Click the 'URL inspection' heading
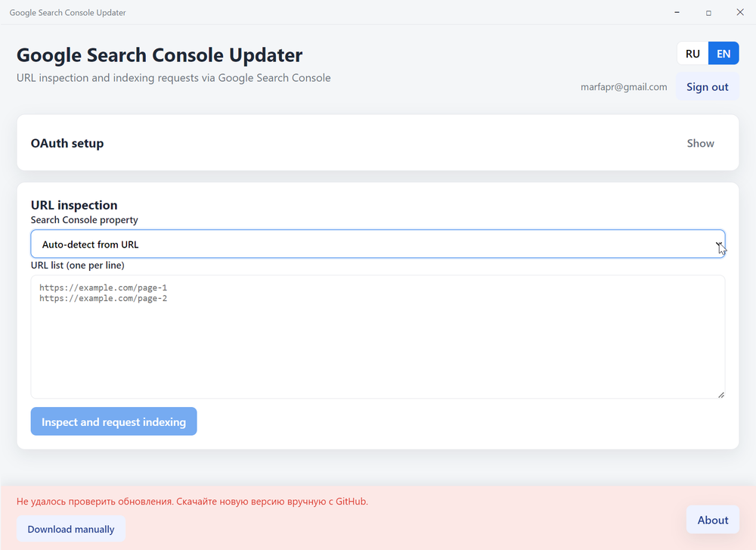Viewport: 756px width, 550px height. click(x=74, y=205)
